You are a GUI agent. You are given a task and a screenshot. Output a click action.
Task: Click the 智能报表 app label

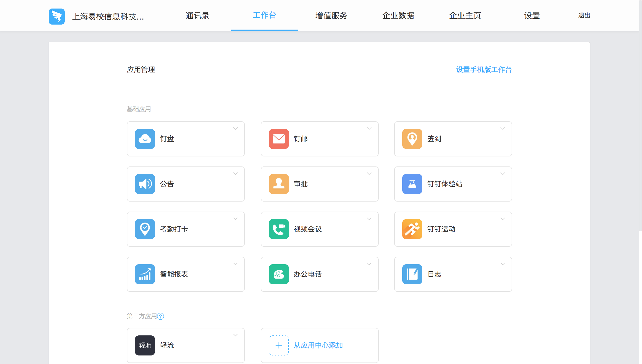pyautogui.click(x=174, y=274)
